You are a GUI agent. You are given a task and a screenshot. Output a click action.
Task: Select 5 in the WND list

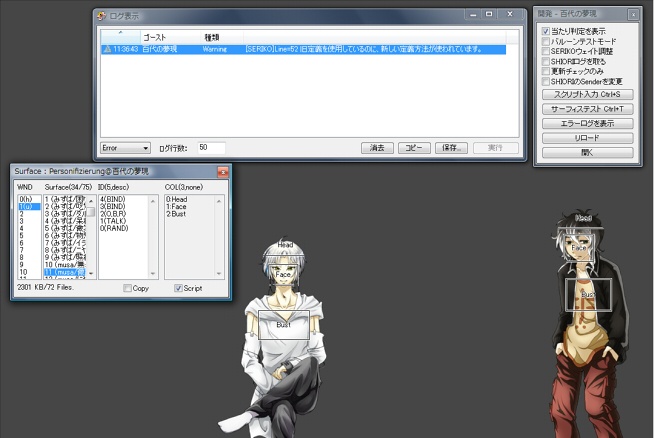click(x=29, y=236)
